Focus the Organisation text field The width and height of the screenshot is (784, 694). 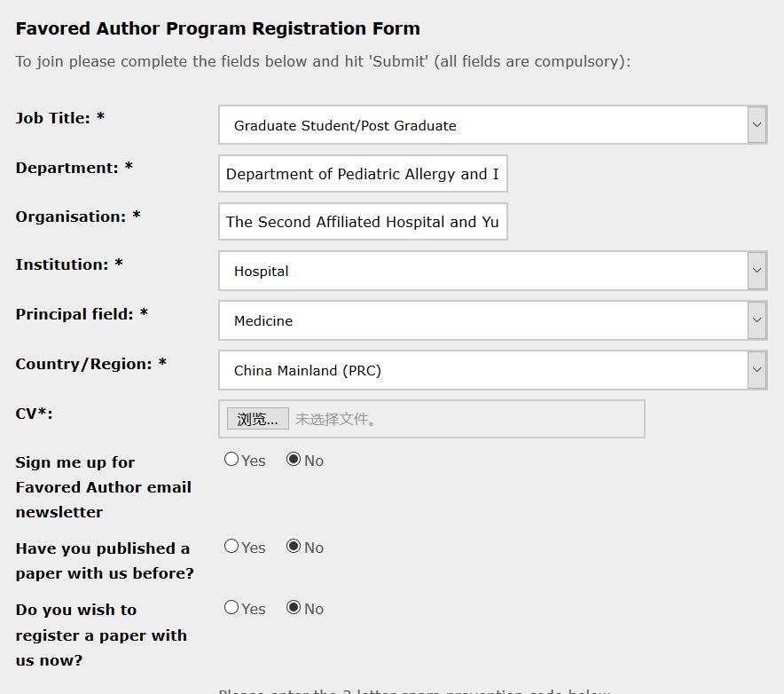coord(363,222)
